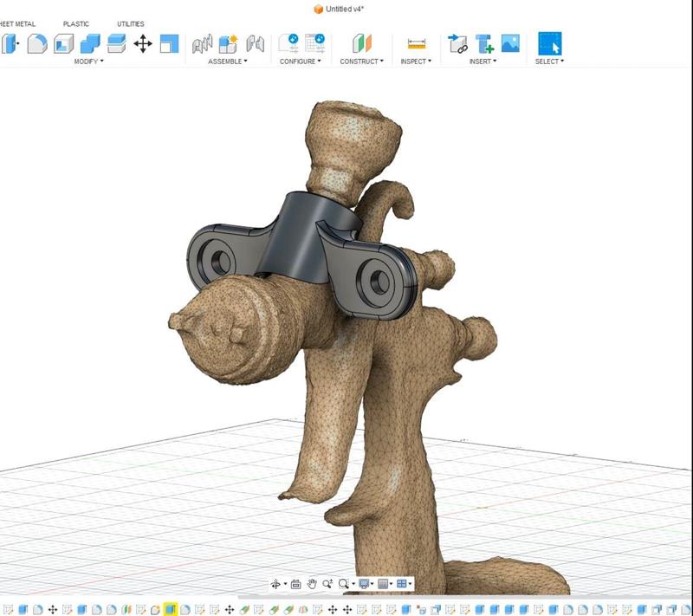693x616 pixels.
Task: Click the Shell tool icon
Action: tap(63, 43)
